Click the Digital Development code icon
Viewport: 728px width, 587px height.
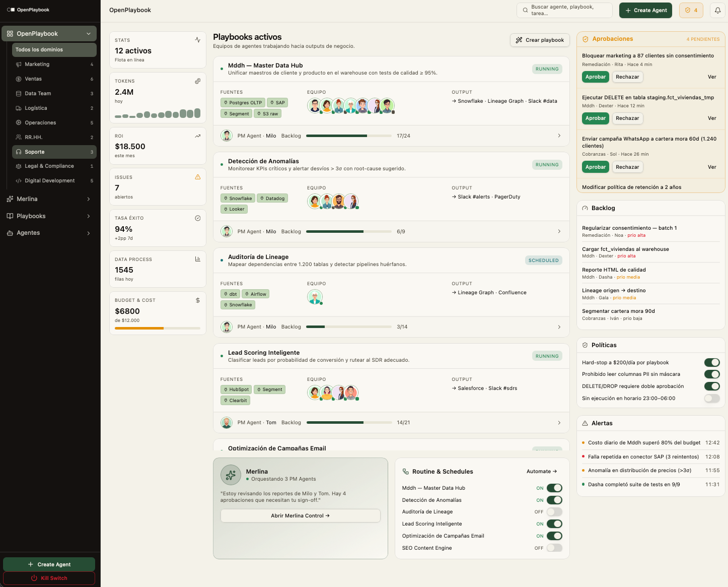tap(19, 181)
